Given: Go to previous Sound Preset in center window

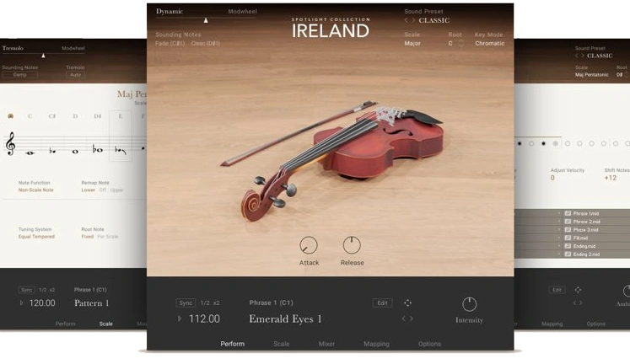Looking at the screenshot, I should 406,20.
